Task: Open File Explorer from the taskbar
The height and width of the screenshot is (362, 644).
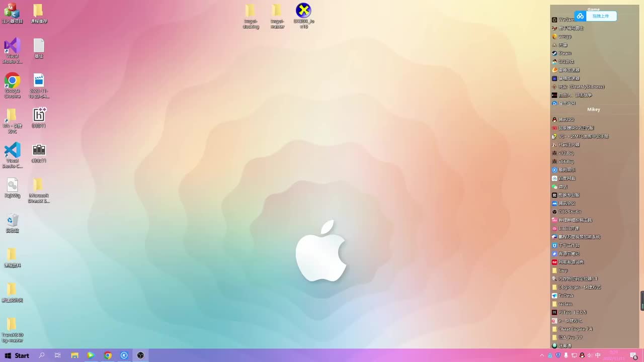Action: pos(74,355)
